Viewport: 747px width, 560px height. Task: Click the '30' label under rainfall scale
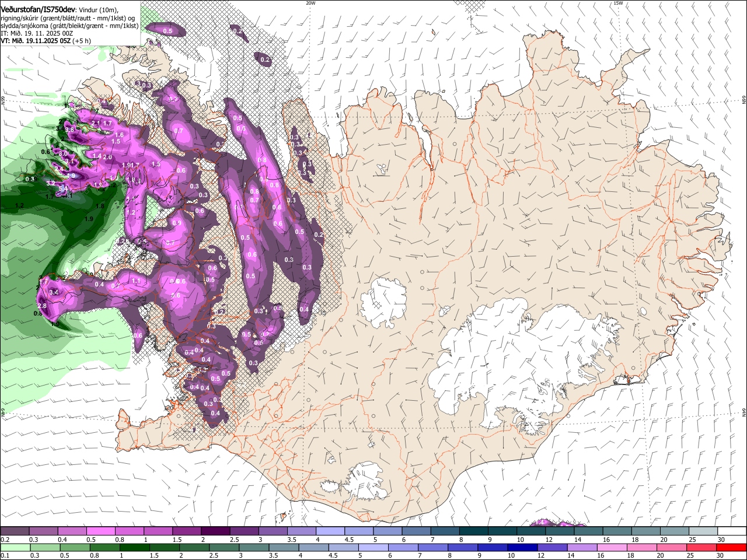(720, 556)
